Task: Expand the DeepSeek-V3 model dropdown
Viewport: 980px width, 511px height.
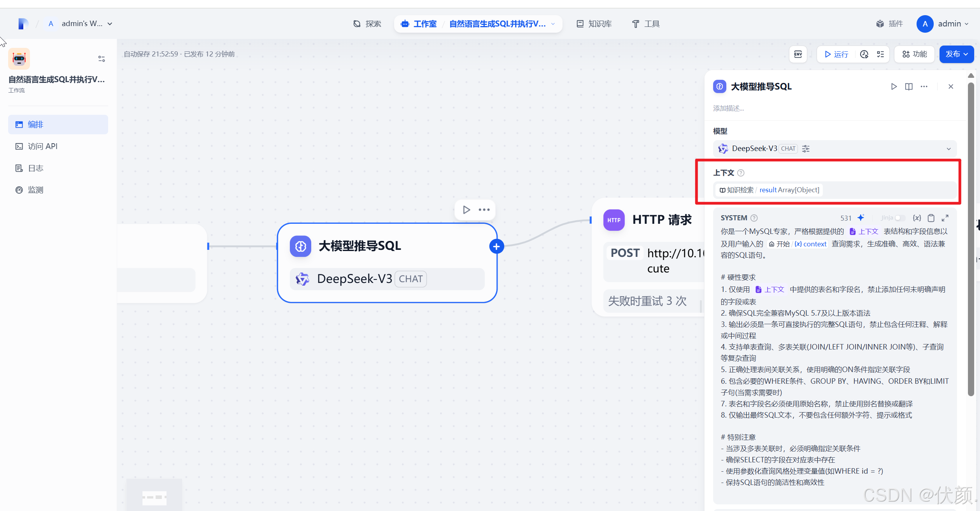Action: pos(948,149)
